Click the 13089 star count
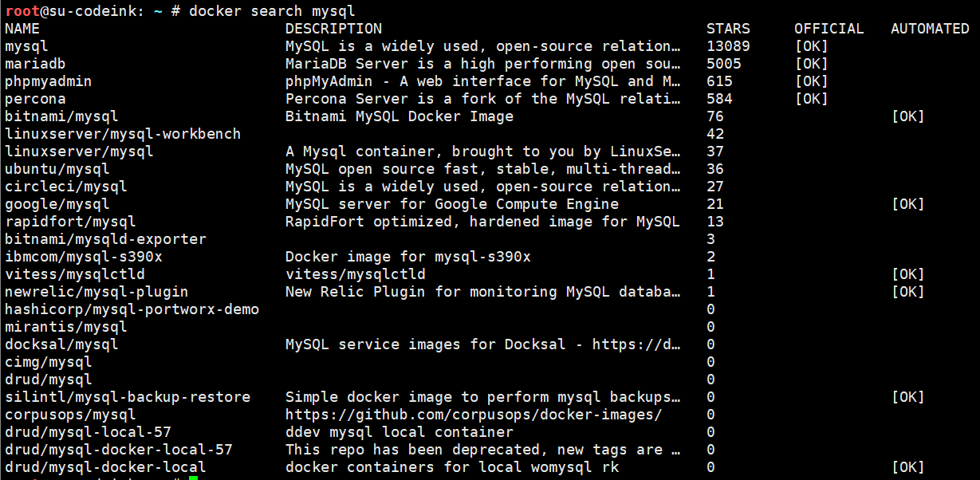 coord(728,46)
